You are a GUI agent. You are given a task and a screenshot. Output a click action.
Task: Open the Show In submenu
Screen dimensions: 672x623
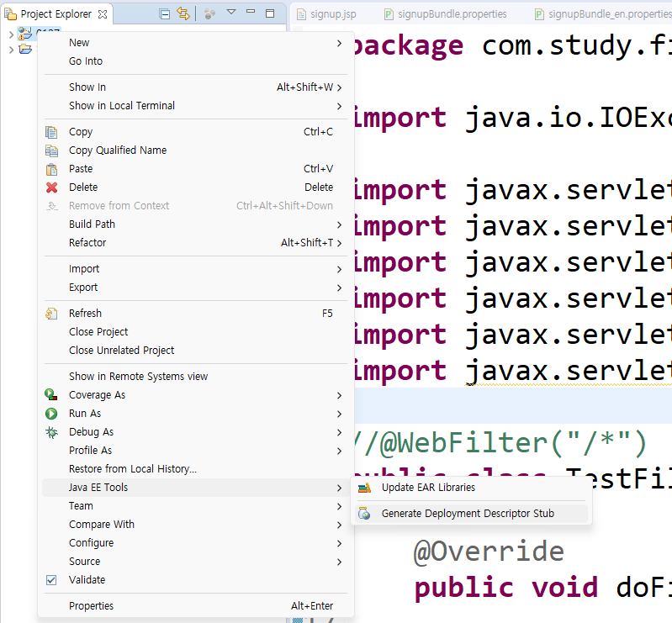(196, 87)
